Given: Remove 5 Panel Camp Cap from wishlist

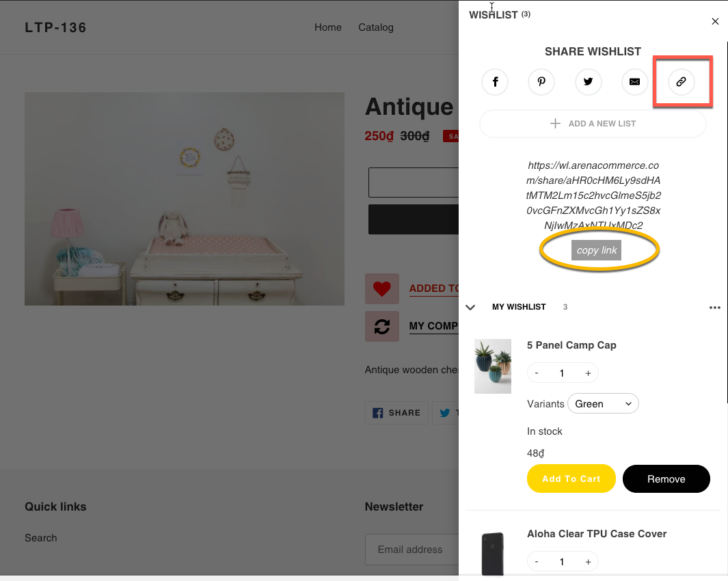Looking at the screenshot, I should [x=666, y=479].
